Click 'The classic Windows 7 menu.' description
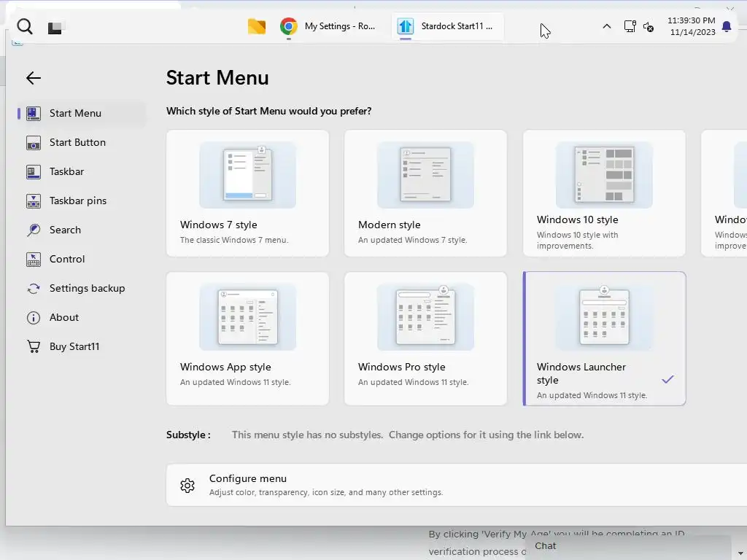Image resolution: width=747 pixels, height=560 pixels. [x=234, y=240]
